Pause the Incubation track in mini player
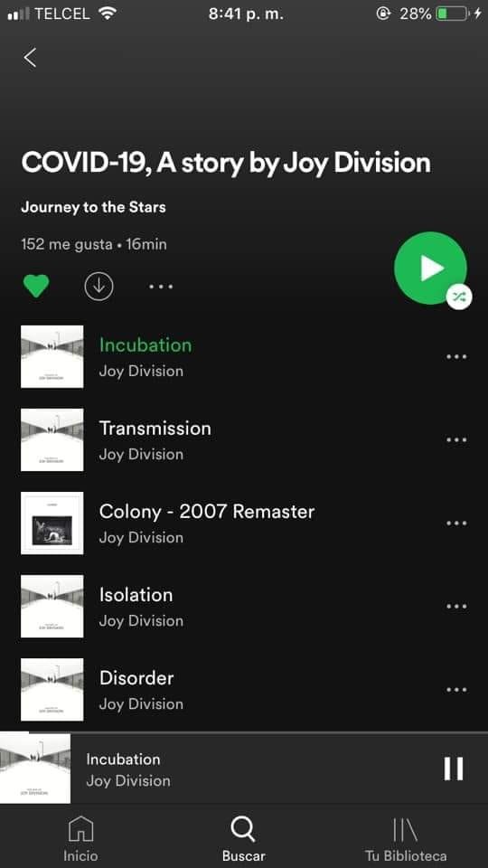Screen dimensions: 488x868 [453, 769]
